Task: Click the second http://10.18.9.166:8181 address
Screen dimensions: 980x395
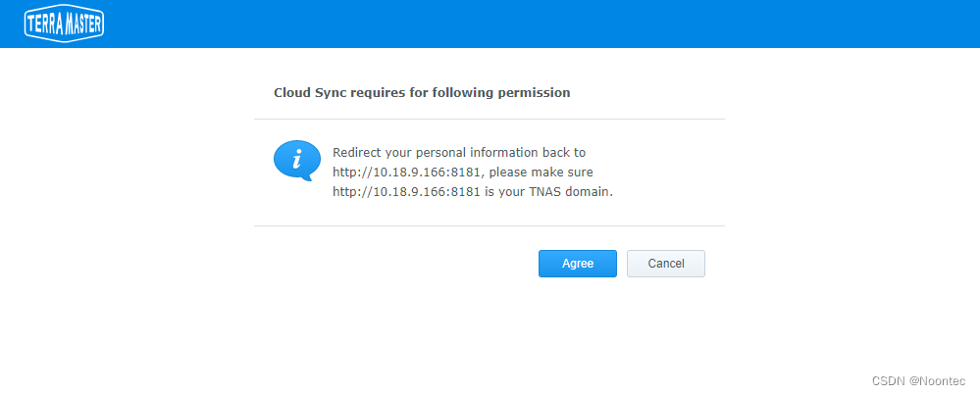Action: tap(406, 192)
